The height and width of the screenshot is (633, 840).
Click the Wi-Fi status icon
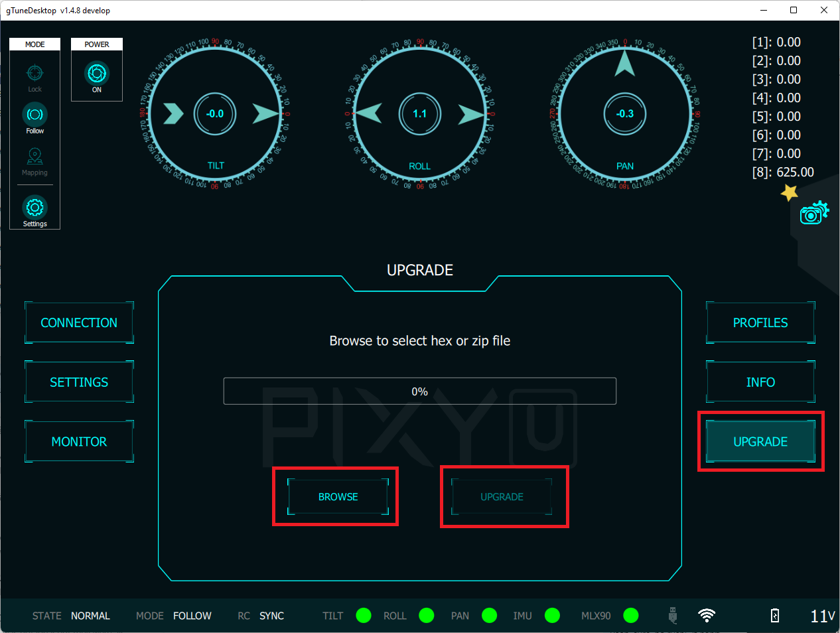pyautogui.click(x=707, y=616)
